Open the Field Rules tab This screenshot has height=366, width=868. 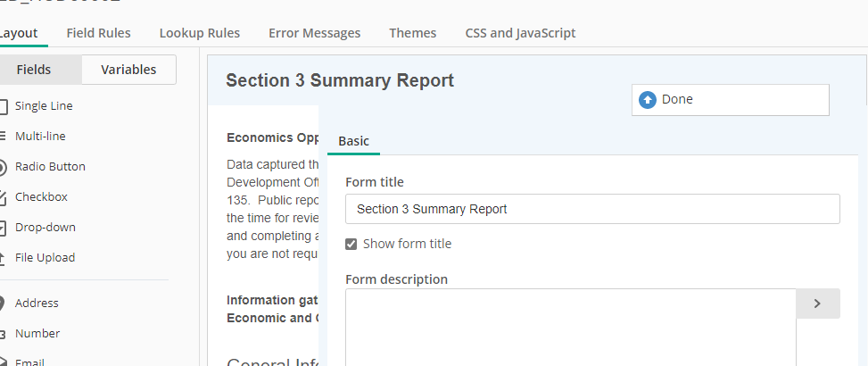coord(98,33)
